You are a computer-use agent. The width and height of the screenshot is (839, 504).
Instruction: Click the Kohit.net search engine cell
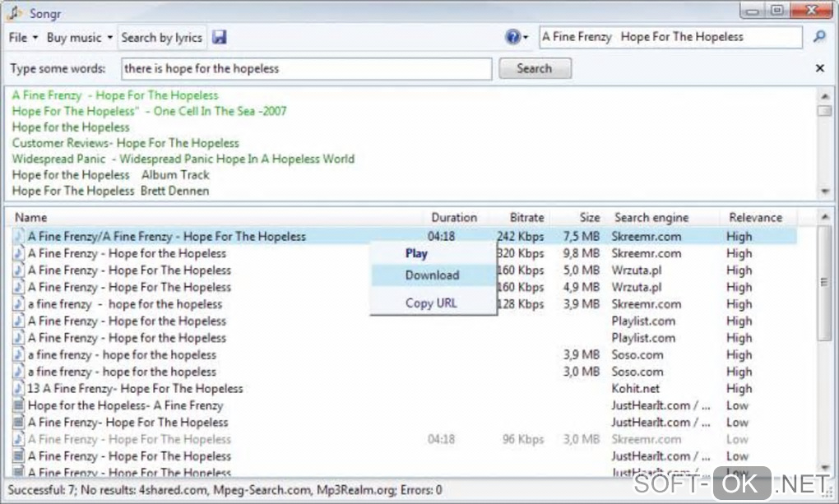click(635, 388)
